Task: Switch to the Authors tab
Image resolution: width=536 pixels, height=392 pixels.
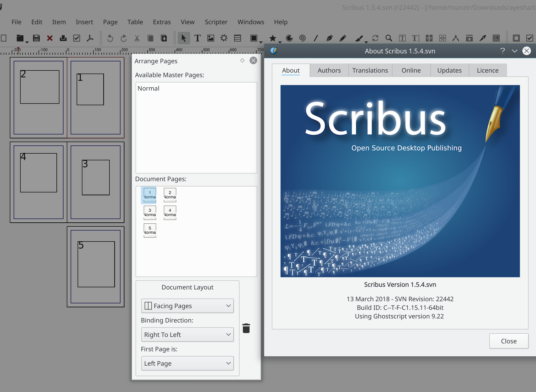Action: click(329, 70)
